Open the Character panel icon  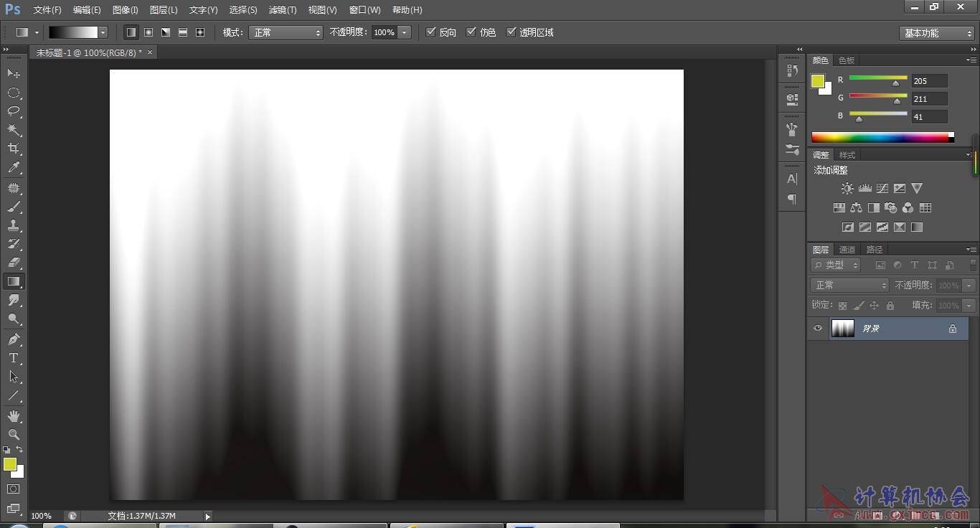(792, 179)
